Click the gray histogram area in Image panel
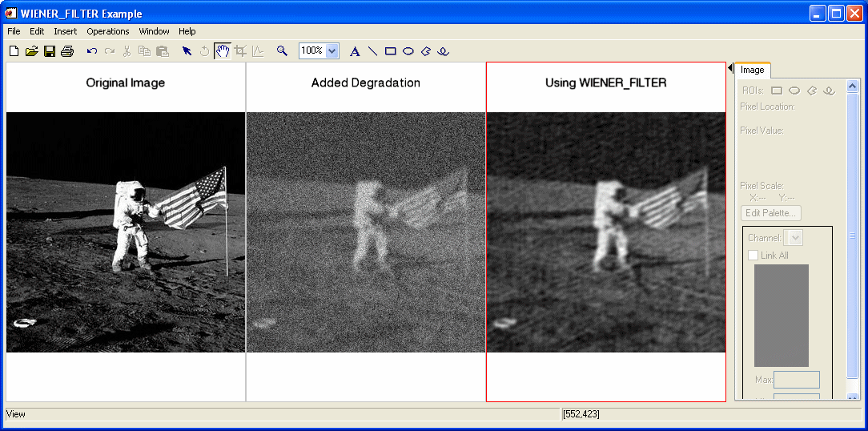The height and width of the screenshot is (431, 868). pyautogui.click(x=781, y=315)
